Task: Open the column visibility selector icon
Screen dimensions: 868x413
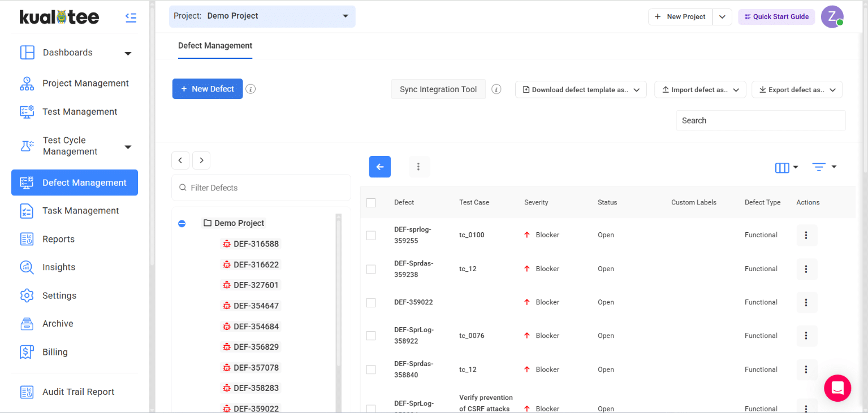Action: click(785, 167)
